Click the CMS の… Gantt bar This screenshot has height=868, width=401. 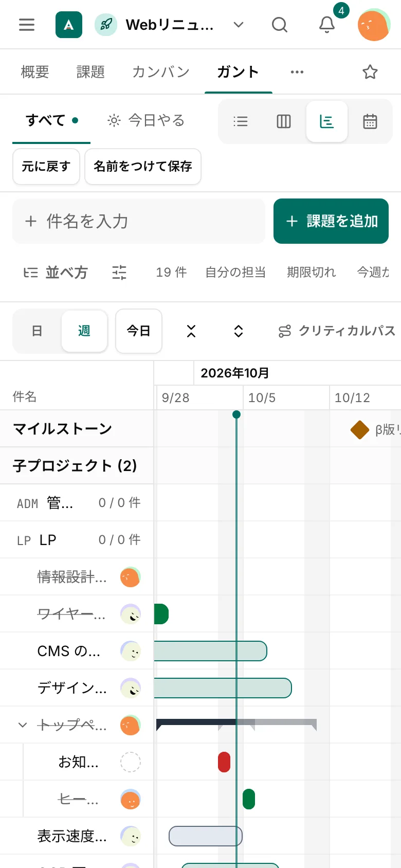(210, 651)
